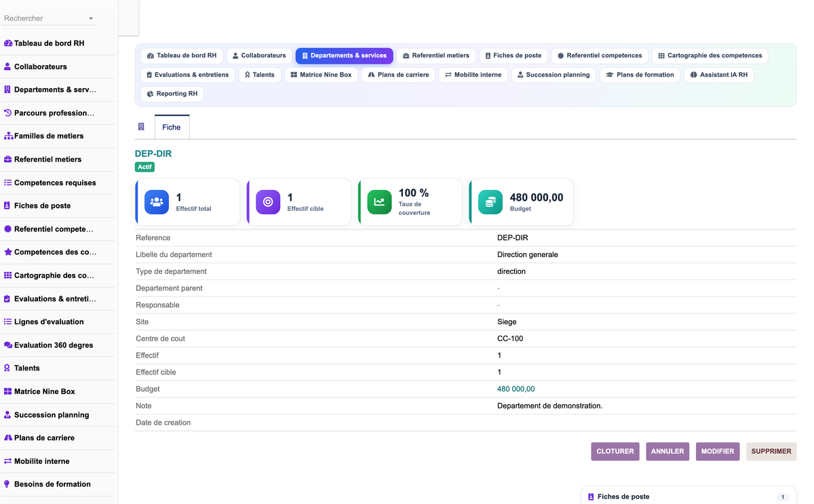This screenshot has height=504, width=814.
Task: Open the Plans de carriere top tab
Action: pyautogui.click(x=398, y=75)
